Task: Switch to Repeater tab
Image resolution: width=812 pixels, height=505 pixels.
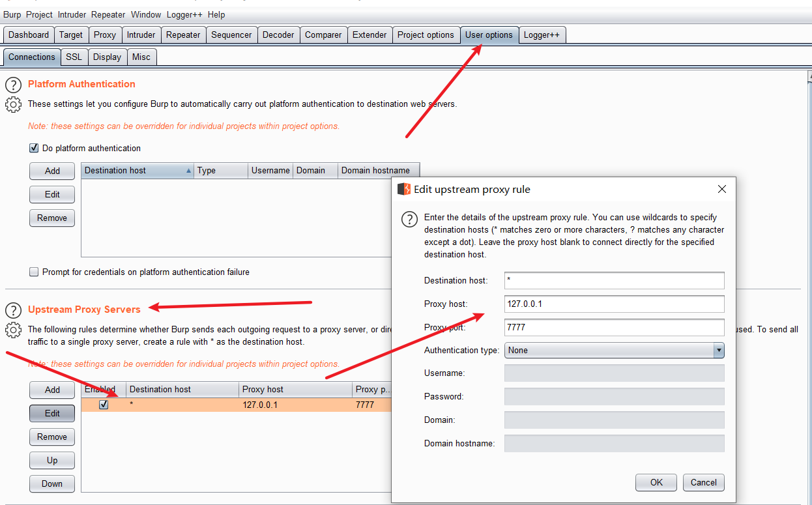Action: pyautogui.click(x=184, y=35)
